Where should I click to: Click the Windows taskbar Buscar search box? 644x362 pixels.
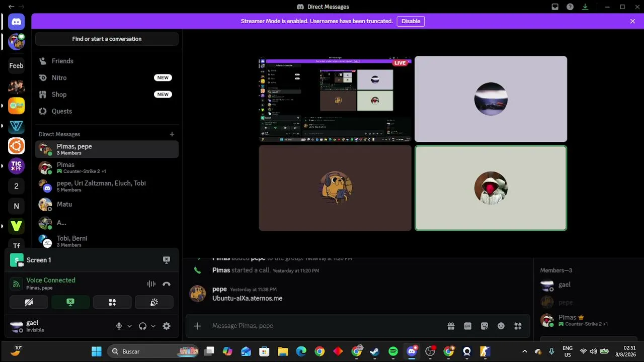pos(153,351)
